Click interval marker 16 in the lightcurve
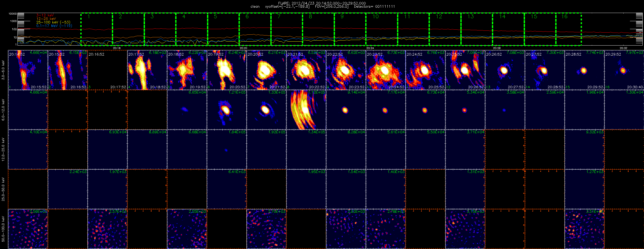 [x=564, y=16]
